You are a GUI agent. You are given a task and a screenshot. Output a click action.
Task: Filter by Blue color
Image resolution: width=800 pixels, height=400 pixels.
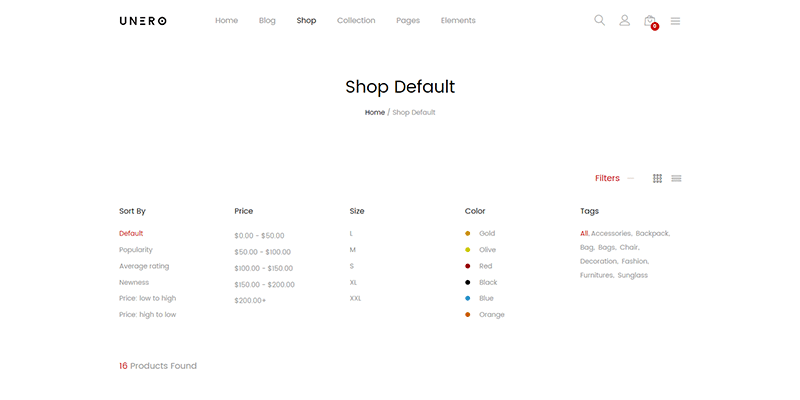pos(485,298)
